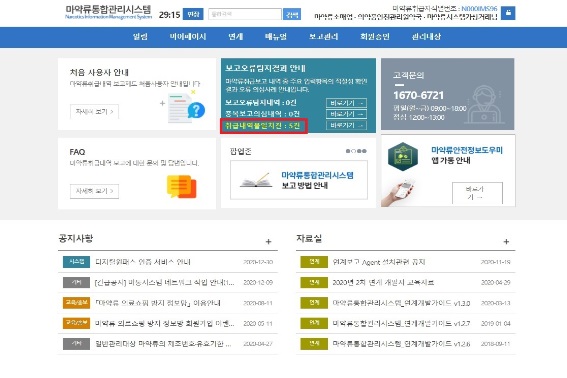Select the second popup zone pagination dot
Image resolution: width=567 pixels, height=378 pixels.
coord(353,151)
